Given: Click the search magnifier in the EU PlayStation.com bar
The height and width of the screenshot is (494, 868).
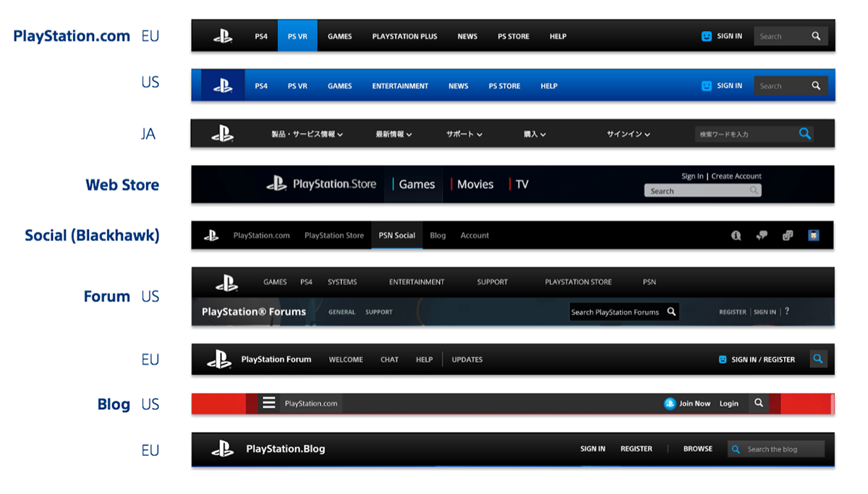Looking at the screenshot, I should click(816, 36).
